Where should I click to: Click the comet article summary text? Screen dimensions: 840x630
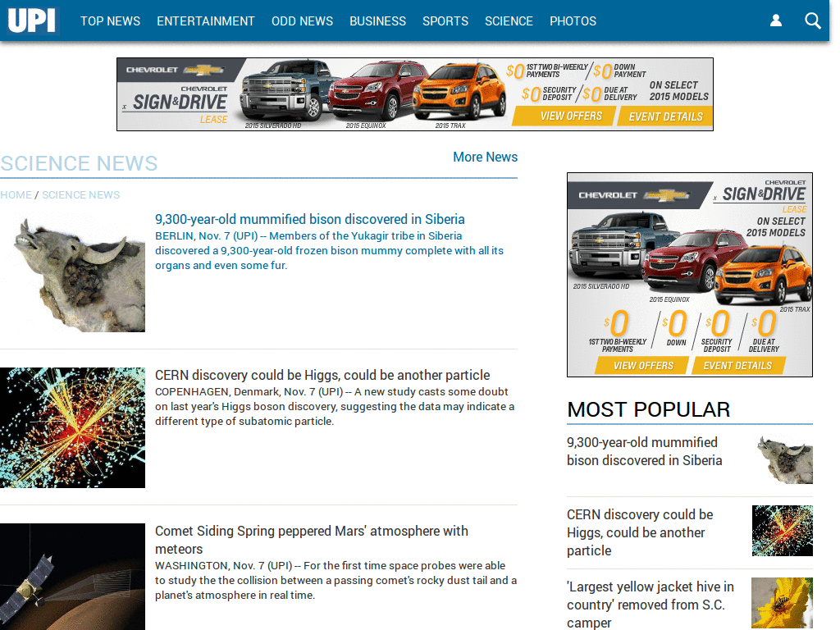336,580
